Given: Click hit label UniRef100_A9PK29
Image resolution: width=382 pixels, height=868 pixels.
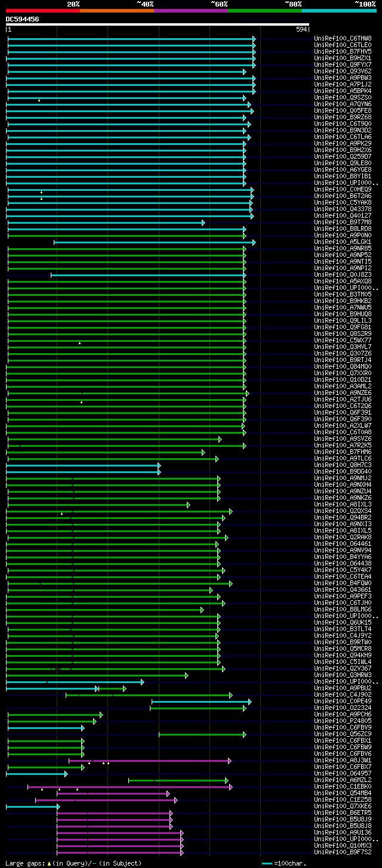Looking at the screenshot, I should pyautogui.click(x=343, y=143).
